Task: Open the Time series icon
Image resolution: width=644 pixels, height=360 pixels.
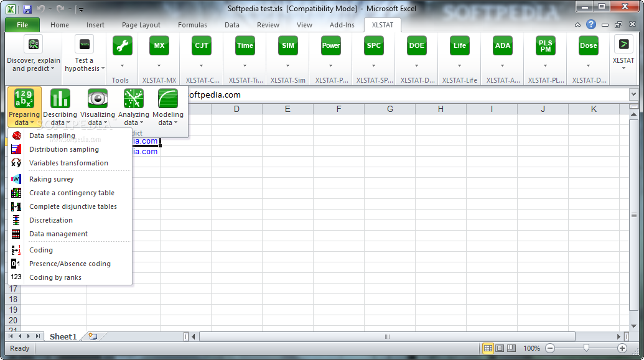Action: click(x=245, y=45)
